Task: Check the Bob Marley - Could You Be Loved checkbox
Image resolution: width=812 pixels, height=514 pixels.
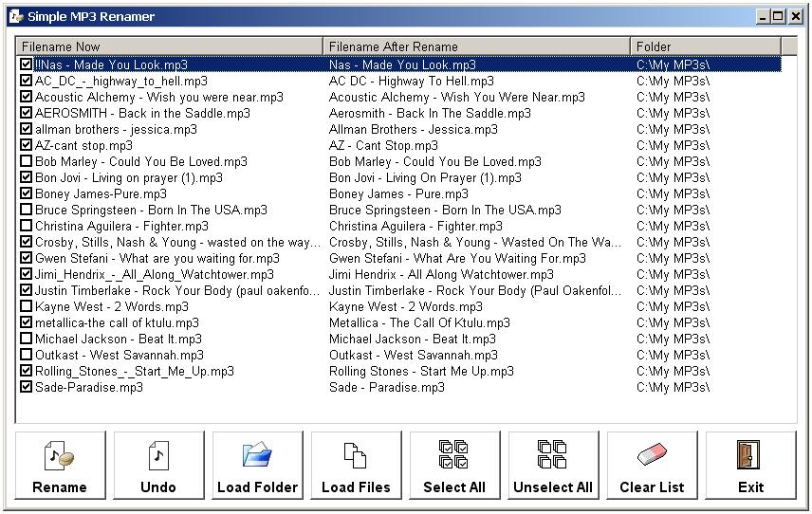Action: tap(26, 161)
